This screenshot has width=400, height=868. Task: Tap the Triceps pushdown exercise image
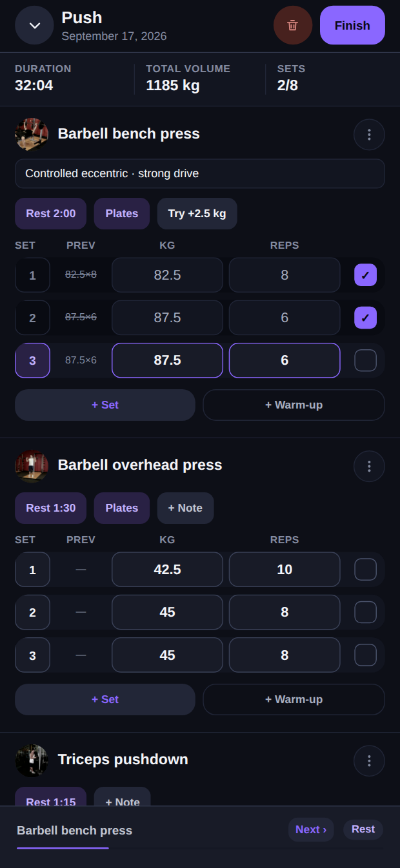32,760
